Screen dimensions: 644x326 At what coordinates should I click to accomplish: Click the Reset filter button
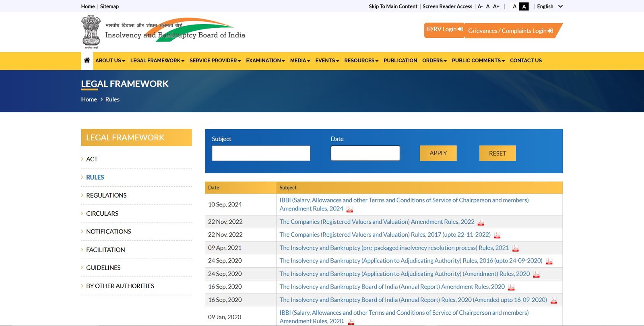pyautogui.click(x=497, y=153)
